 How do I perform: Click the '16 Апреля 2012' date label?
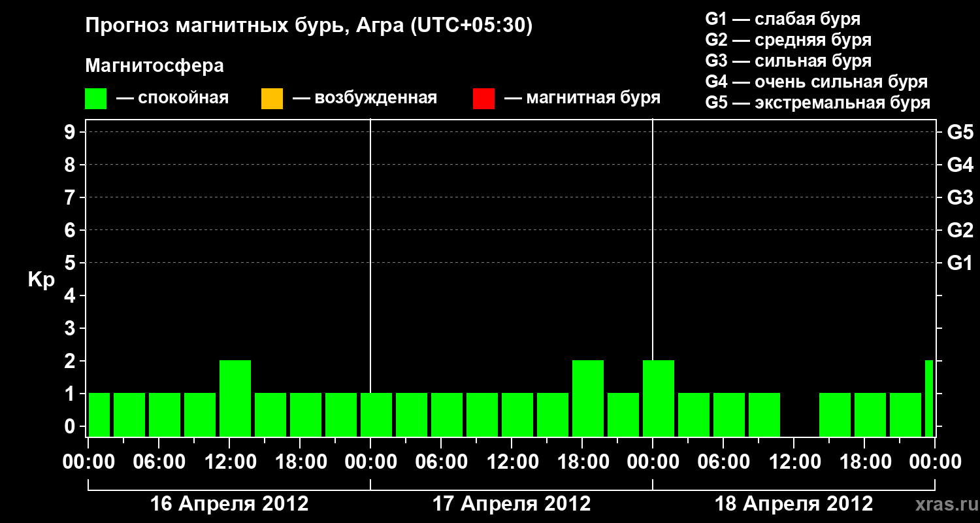[x=229, y=504]
